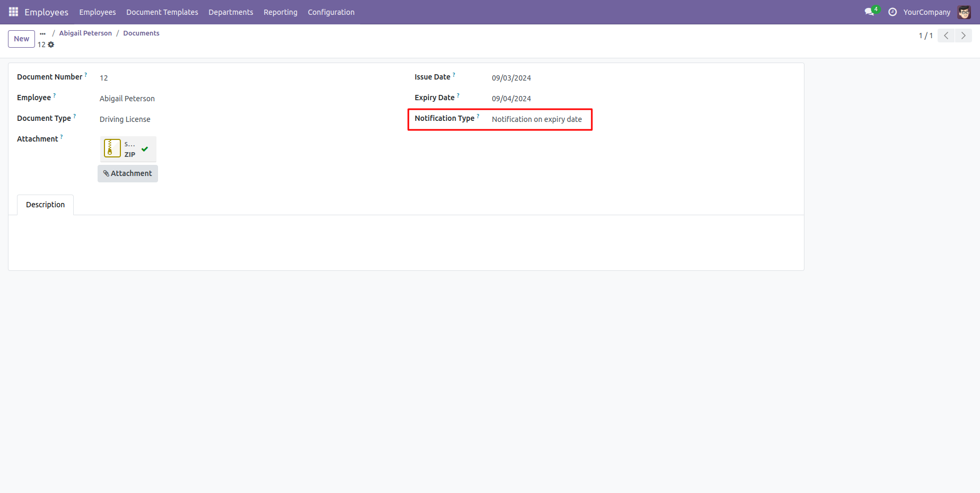Click the Expiry Date field value

[511, 99]
